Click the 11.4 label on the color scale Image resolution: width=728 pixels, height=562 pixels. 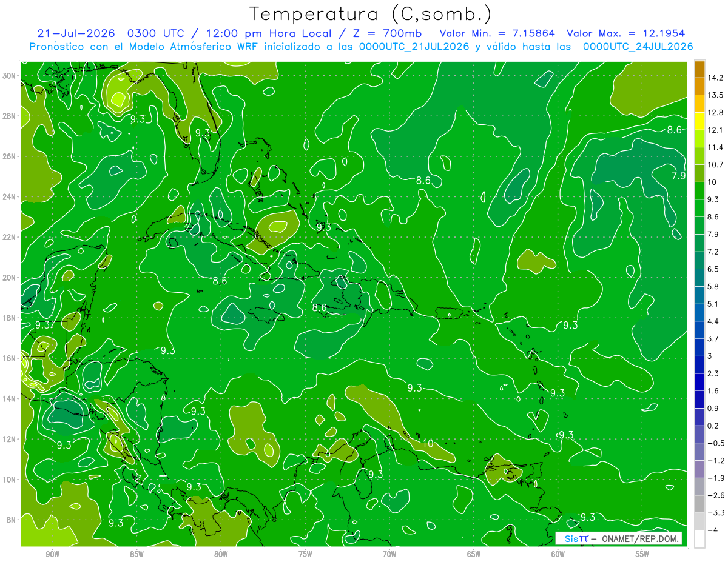(x=715, y=147)
